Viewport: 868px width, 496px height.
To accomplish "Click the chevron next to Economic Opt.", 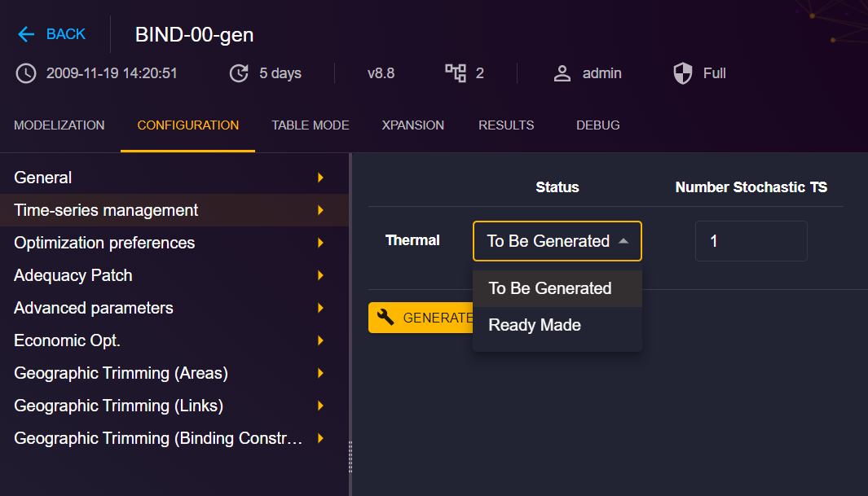I will [320, 340].
